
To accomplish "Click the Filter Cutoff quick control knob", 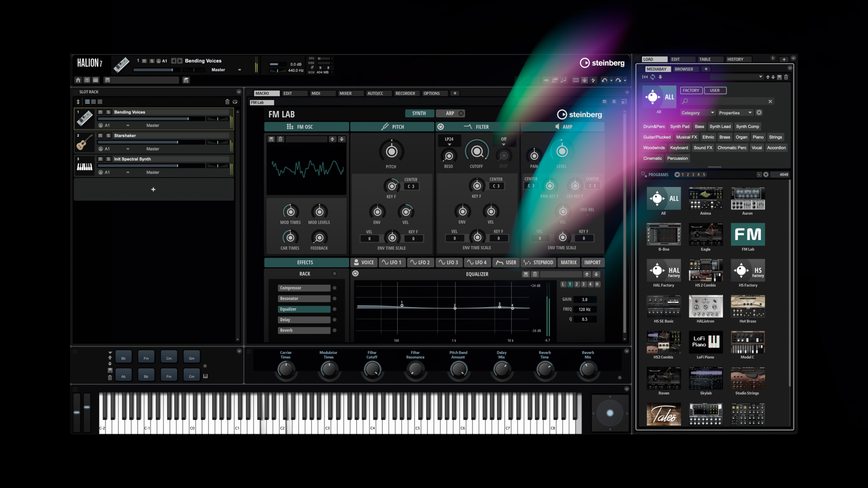I will pos(372,369).
